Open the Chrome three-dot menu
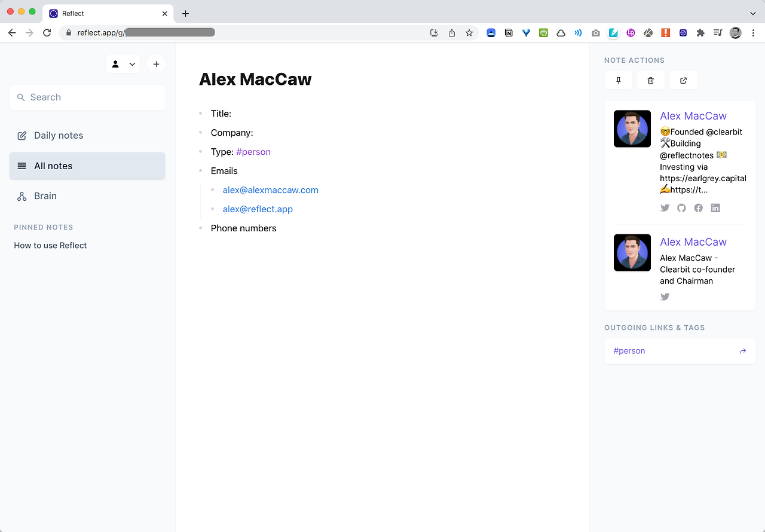This screenshot has width=765, height=532. (x=753, y=33)
